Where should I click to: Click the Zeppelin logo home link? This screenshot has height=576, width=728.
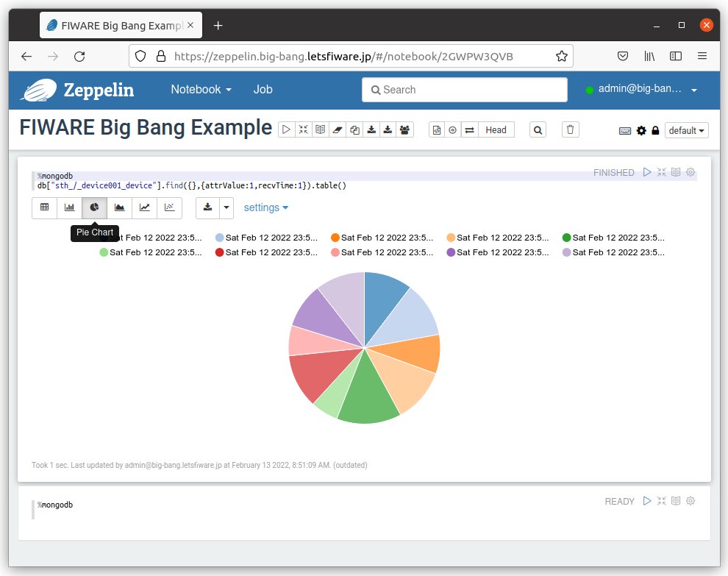pyautogui.click(x=77, y=90)
